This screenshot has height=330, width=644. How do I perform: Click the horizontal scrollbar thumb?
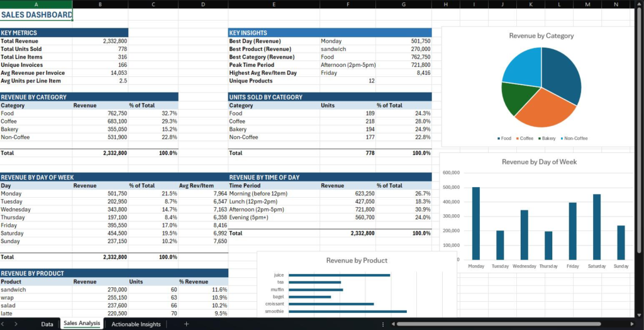click(503, 324)
